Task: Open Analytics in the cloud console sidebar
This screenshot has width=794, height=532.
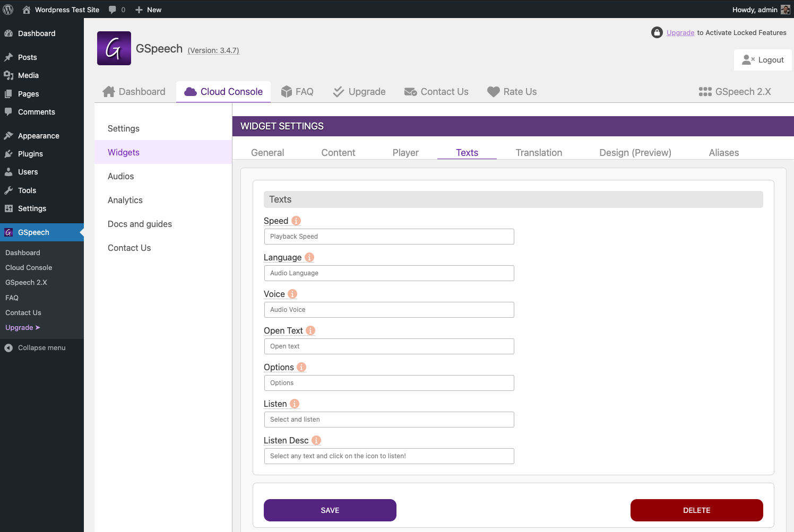Action: point(163,200)
